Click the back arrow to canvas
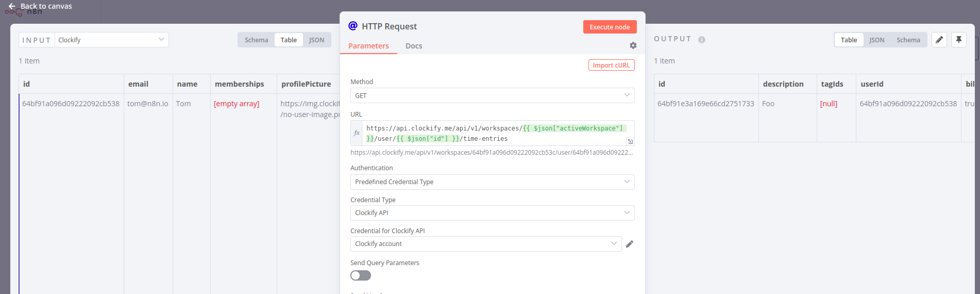This screenshot has height=294, width=980. click(12, 6)
